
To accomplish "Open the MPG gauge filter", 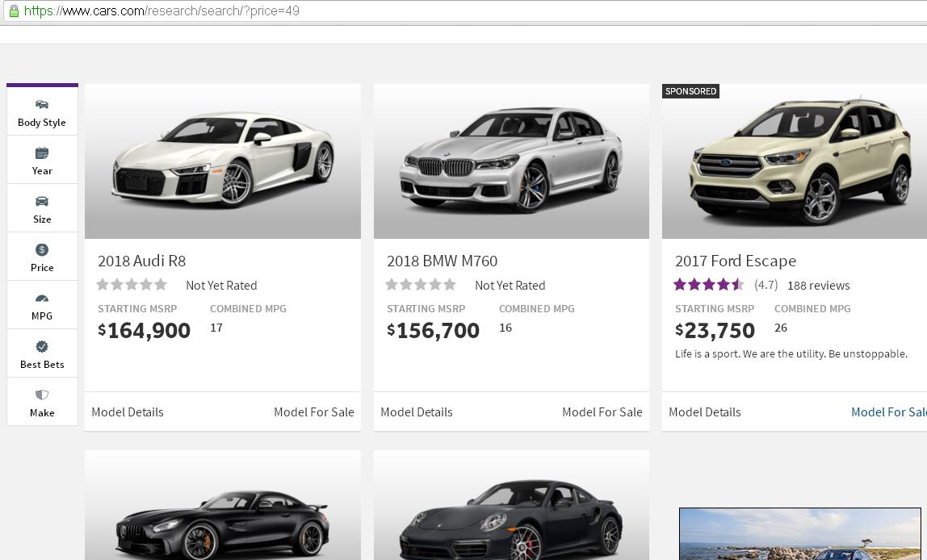I will [x=42, y=305].
